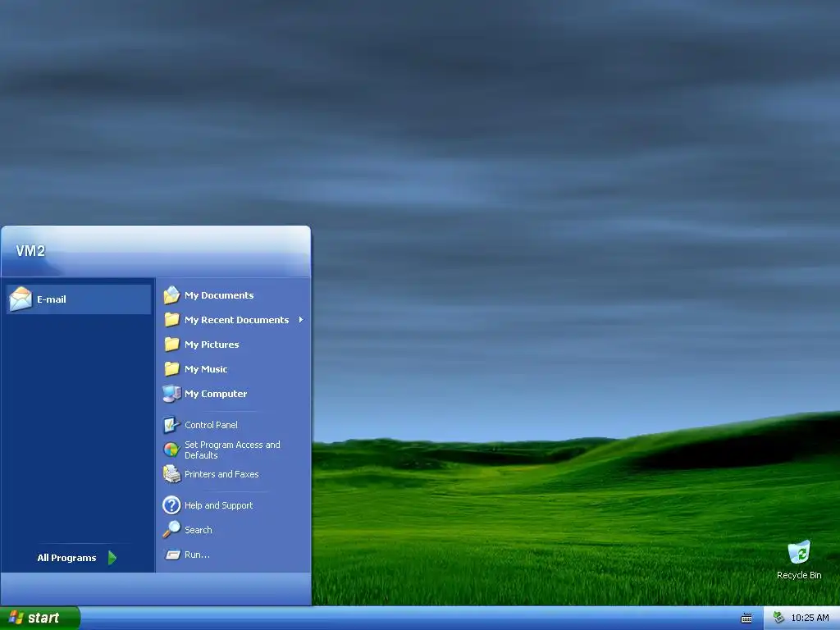This screenshot has width=840, height=630.
Task: Click the Windows flag logo on Start
Action: pyautogui.click(x=16, y=618)
